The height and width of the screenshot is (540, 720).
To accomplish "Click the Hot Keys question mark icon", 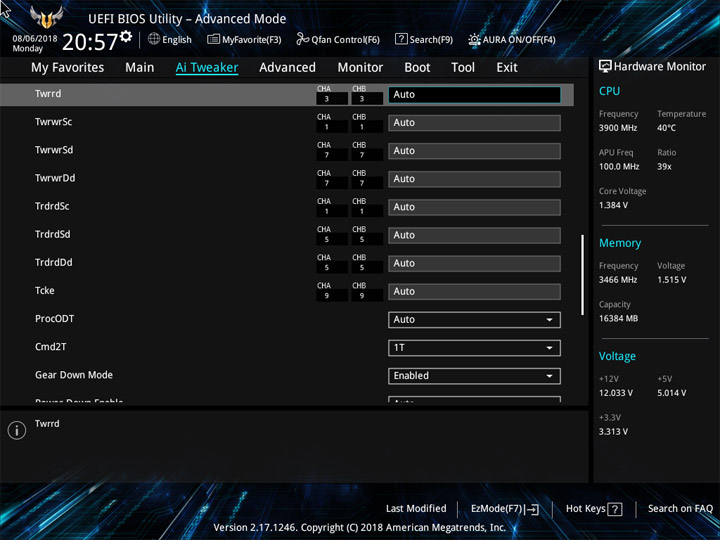I will pyautogui.click(x=615, y=509).
